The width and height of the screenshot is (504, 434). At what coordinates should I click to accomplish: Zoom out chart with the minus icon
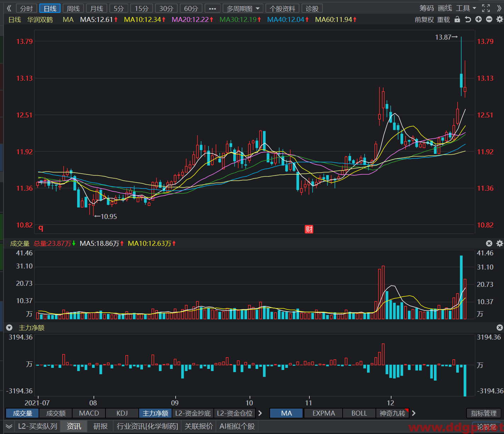tap(489, 19)
